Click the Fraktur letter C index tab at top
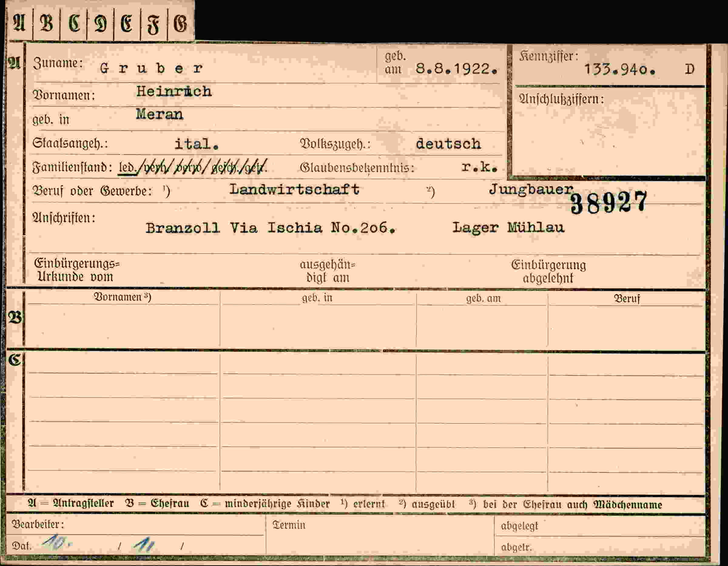The image size is (728, 566). coord(74,24)
